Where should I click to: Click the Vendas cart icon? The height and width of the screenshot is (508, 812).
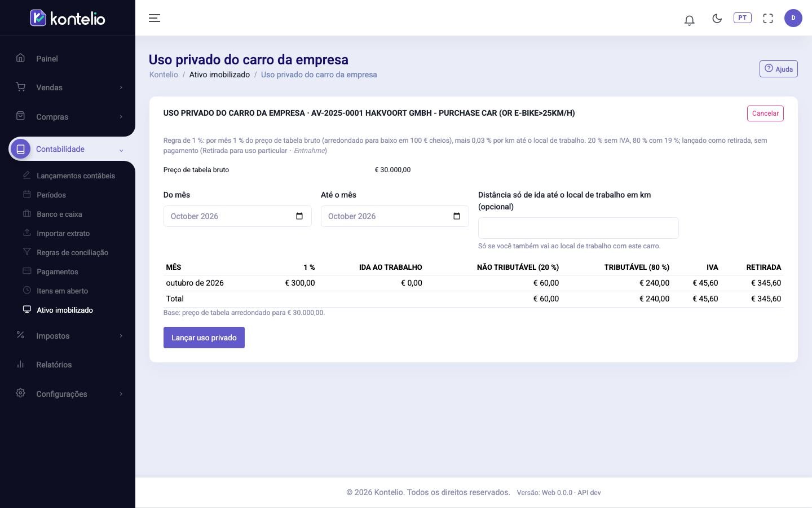tap(21, 87)
